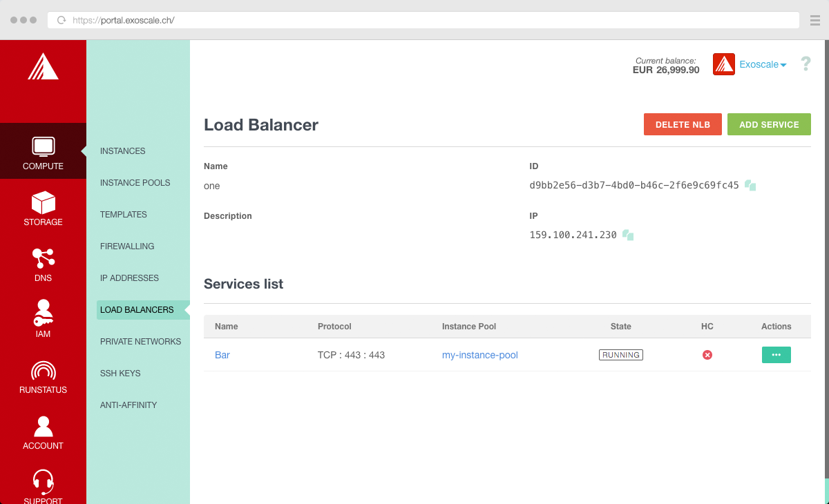
Task: Open Private Networks in the submenu
Action: coord(141,342)
